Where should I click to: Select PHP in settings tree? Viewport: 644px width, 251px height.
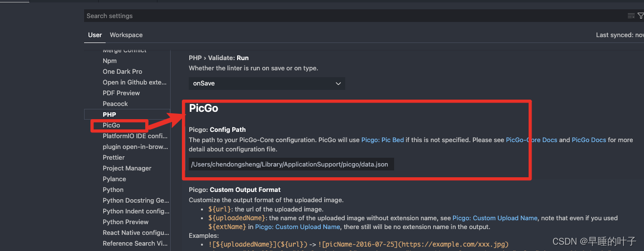click(x=110, y=115)
